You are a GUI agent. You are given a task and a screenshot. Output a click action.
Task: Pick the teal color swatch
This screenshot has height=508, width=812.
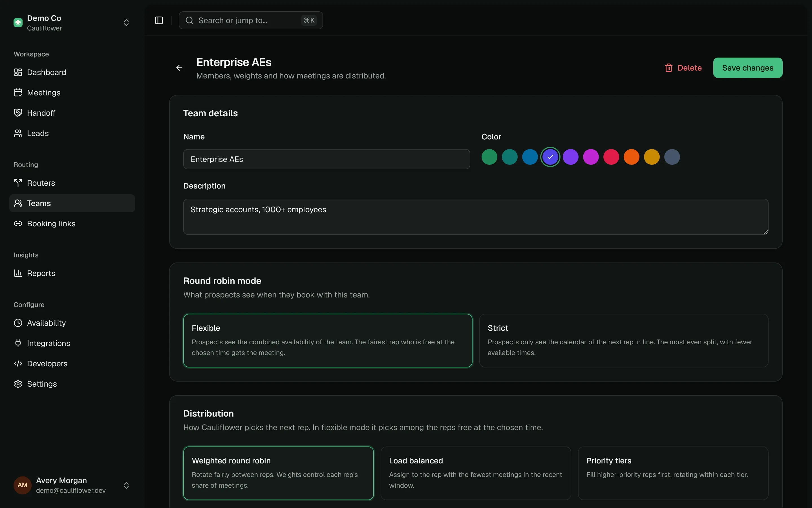tap(510, 157)
